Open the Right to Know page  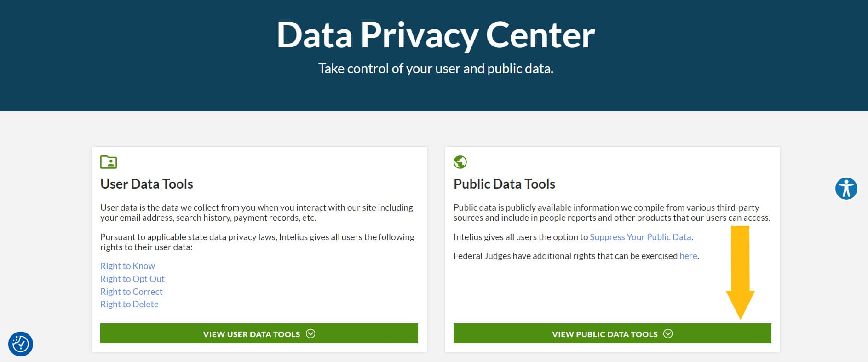(127, 266)
